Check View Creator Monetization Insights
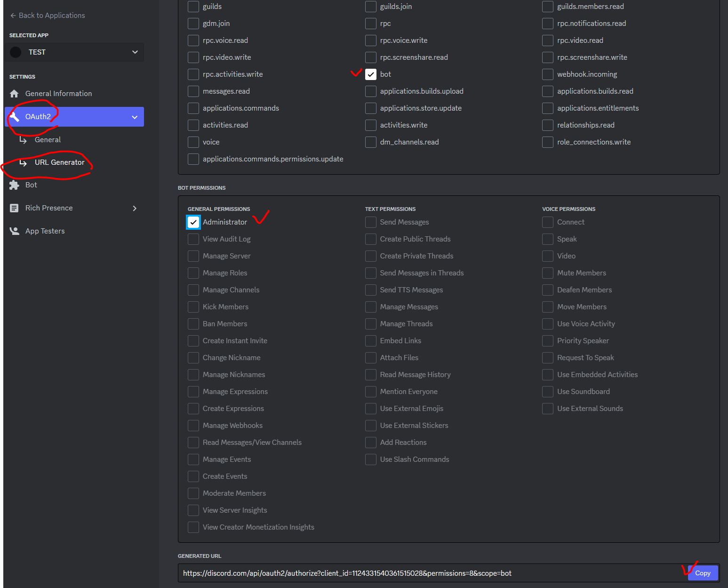The image size is (728, 588). coord(193,527)
